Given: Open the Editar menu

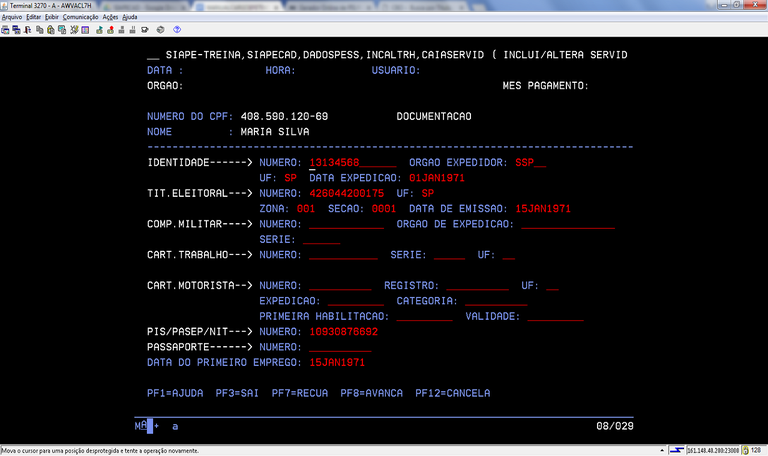Looking at the screenshot, I should pyautogui.click(x=35, y=17).
